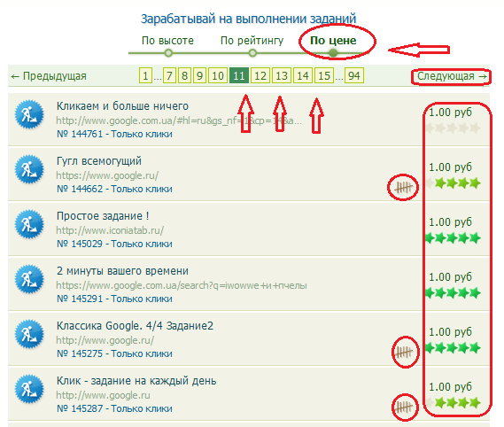The height and width of the screenshot is (427, 504).
Task: Go to page 13
Action: pyautogui.click(x=282, y=76)
